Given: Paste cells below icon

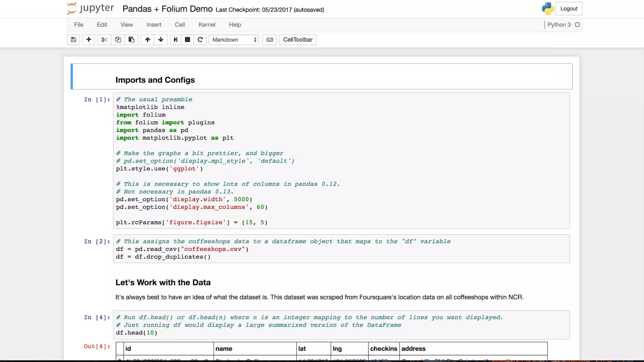Looking at the screenshot, I should coord(131,40).
